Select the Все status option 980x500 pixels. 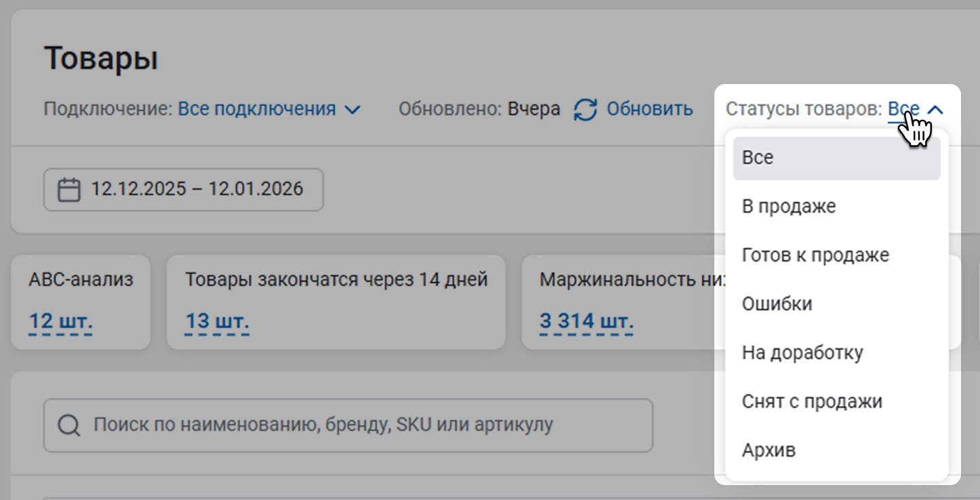[836, 158]
